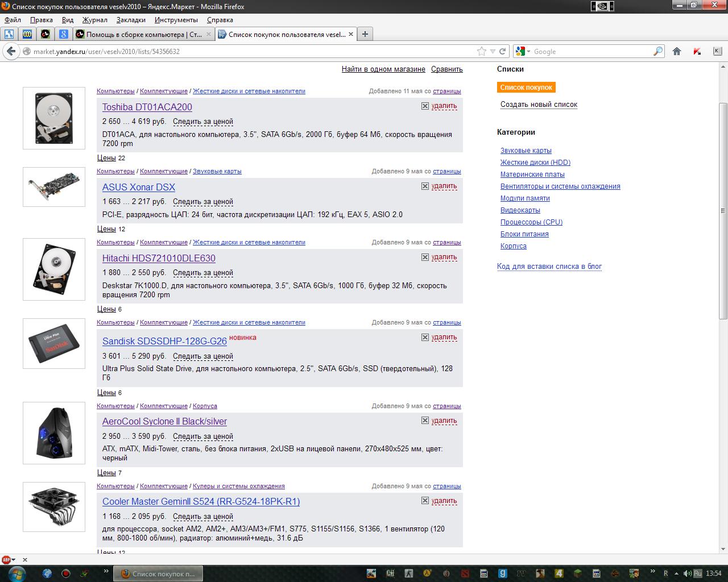Screen dimensions: 728x582
Task: Bookmark this page with the star icon
Action: (482, 51)
